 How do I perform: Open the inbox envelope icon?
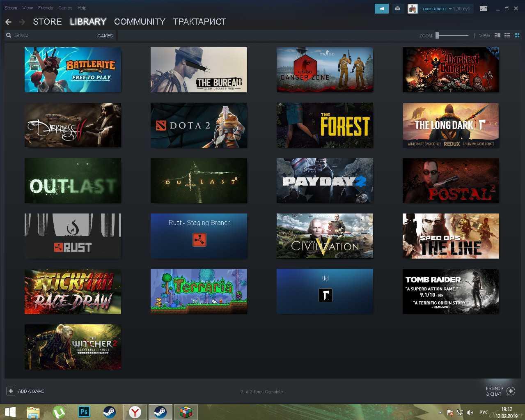click(x=397, y=8)
